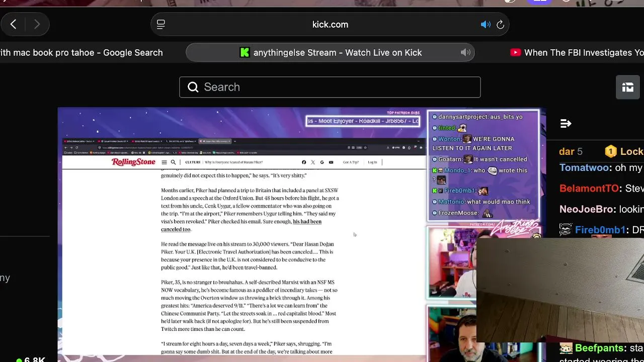Select the anythingelse Stream Kick tab
The width and height of the screenshot is (644, 362).
click(x=330, y=52)
